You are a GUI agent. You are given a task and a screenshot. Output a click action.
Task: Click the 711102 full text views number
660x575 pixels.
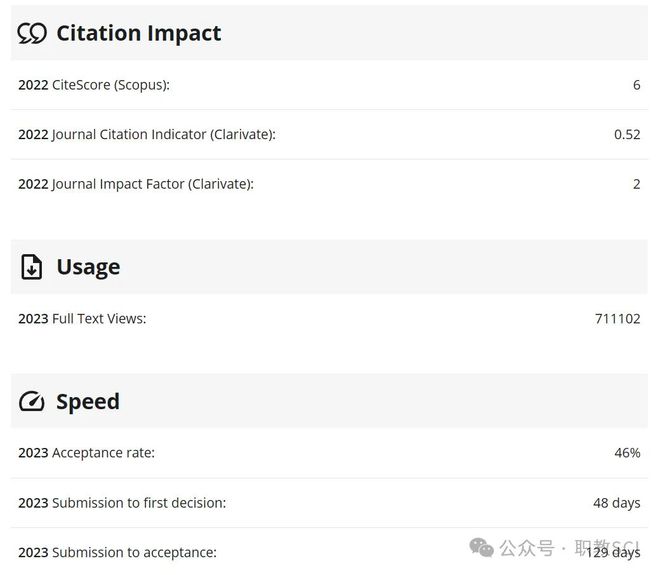pos(617,319)
